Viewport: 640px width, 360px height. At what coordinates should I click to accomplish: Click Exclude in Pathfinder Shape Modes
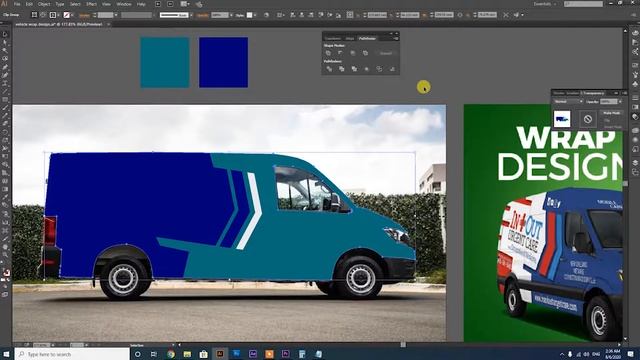(x=365, y=53)
